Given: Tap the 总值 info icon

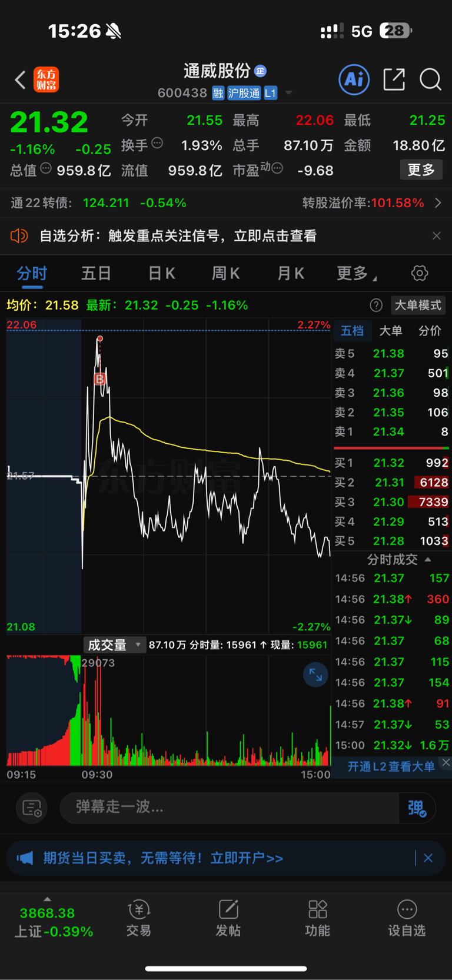Looking at the screenshot, I should (46, 168).
